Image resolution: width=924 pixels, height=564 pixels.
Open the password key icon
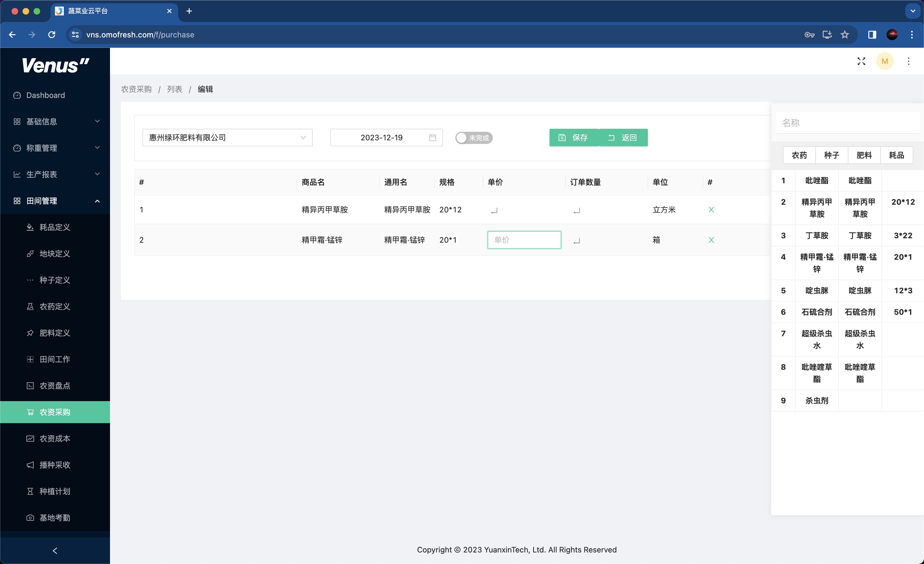809,34
